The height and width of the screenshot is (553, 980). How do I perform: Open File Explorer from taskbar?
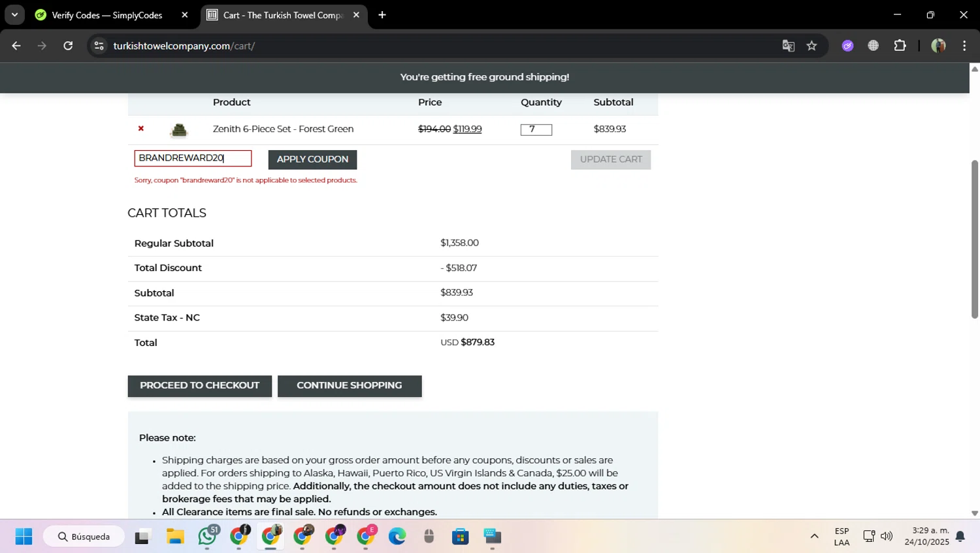[x=175, y=537]
